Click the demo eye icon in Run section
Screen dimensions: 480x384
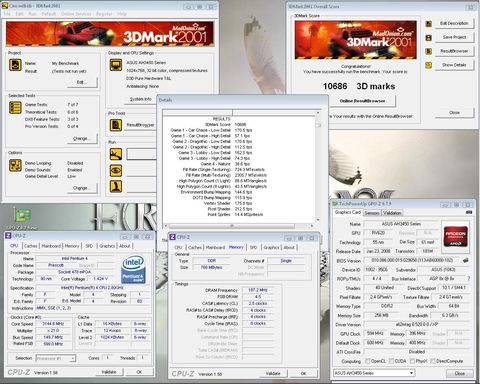point(116,170)
